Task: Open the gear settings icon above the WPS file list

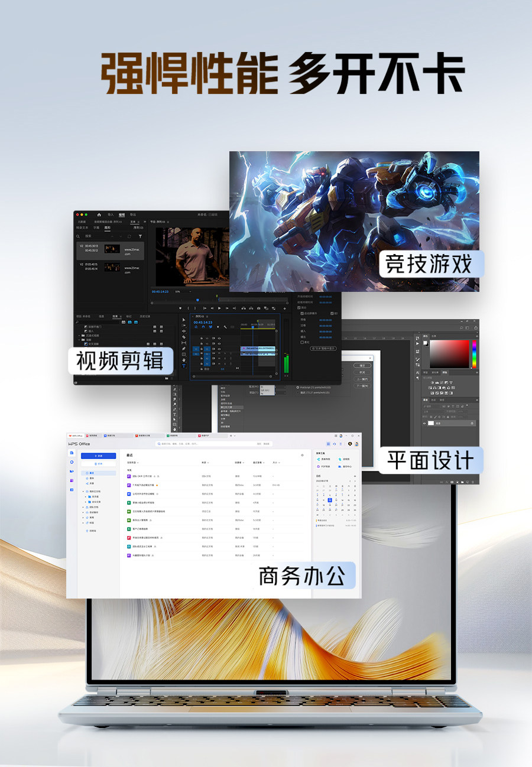Action: (x=302, y=455)
